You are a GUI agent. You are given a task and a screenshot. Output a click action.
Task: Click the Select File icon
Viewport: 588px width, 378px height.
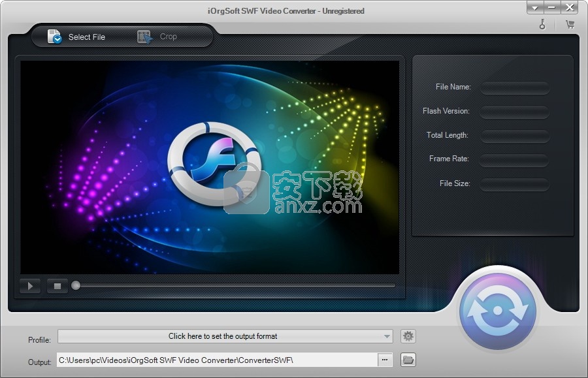pyautogui.click(x=54, y=37)
